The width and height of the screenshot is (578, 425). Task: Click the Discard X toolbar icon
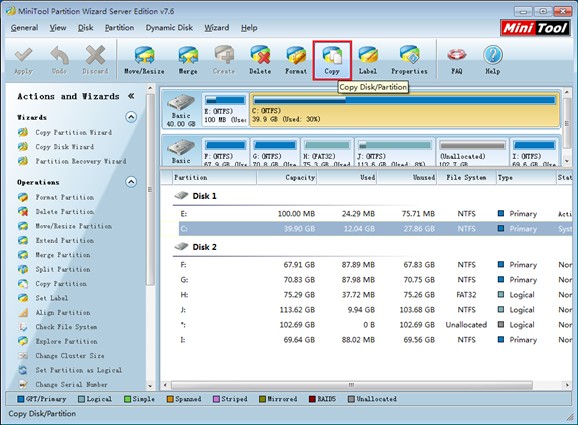pyautogui.click(x=95, y=56)
